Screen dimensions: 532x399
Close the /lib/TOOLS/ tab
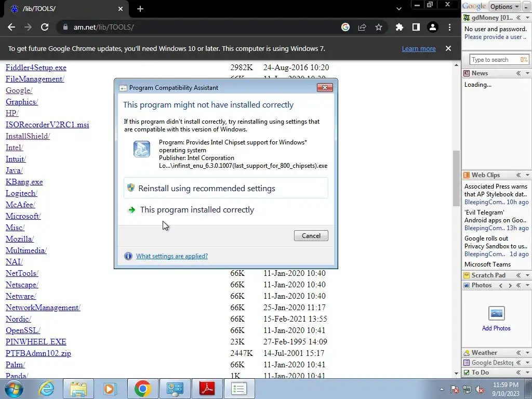121,9
